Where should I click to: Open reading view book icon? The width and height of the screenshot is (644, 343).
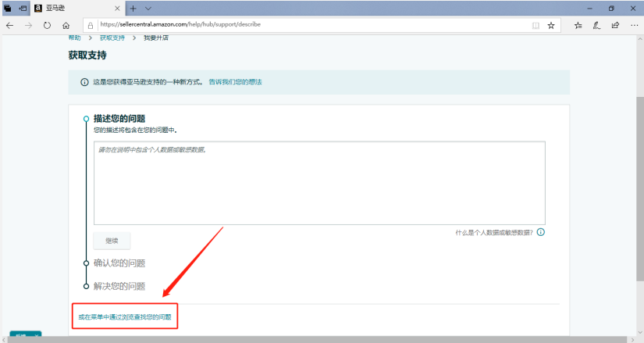pyautogui.click(x=535, y=26)
